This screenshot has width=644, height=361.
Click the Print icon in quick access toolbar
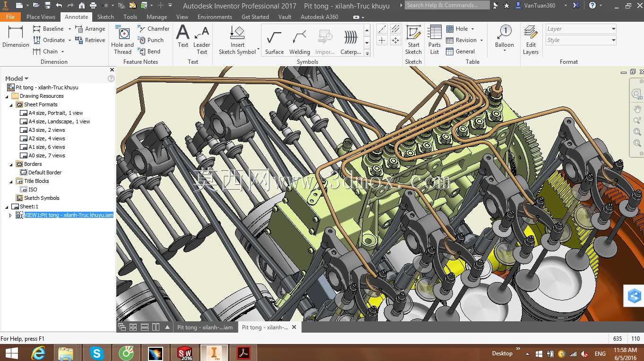click(x=93, y=6)
